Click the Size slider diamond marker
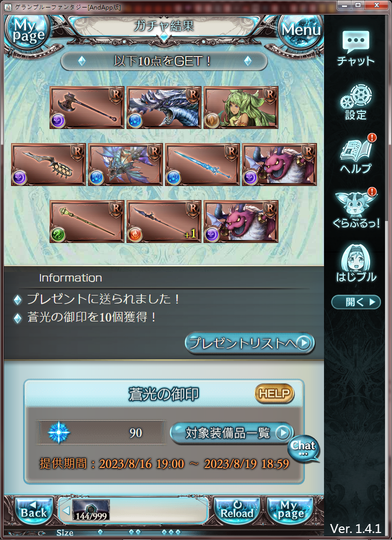The width and height of the screenshot is (392, 540). (x=100, y=532)
